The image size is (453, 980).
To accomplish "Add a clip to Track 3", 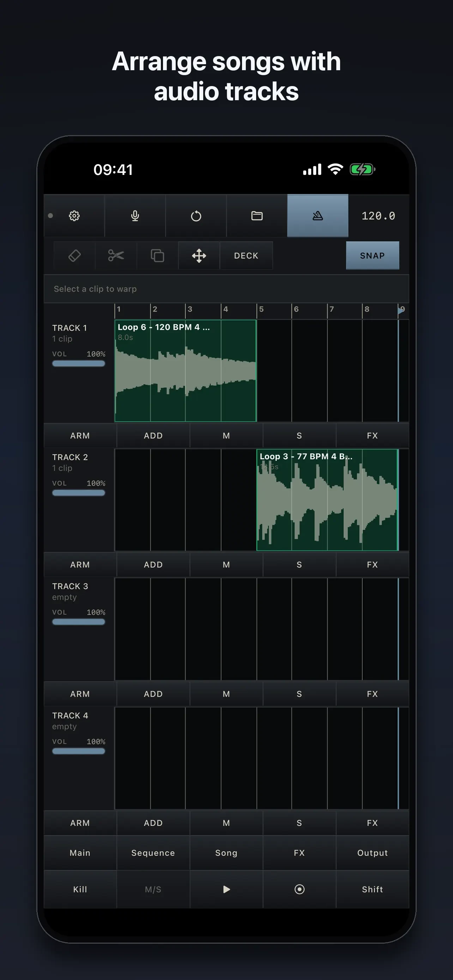I will tap(153, 694).
